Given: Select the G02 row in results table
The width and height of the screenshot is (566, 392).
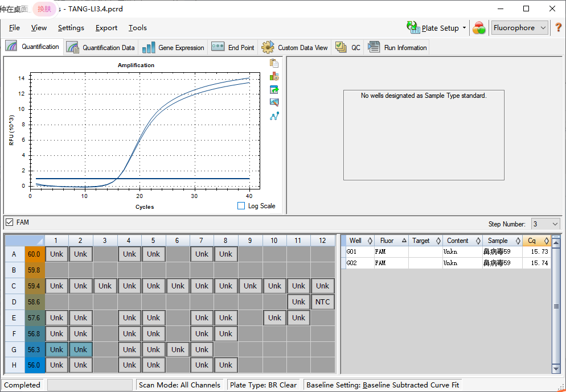Looking at the screenshot, I should click(446, 263).
